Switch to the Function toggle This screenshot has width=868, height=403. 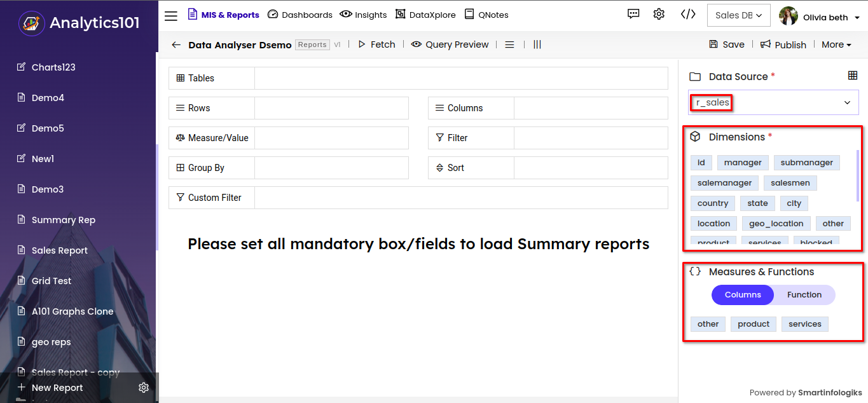click(x=804, y=295)
